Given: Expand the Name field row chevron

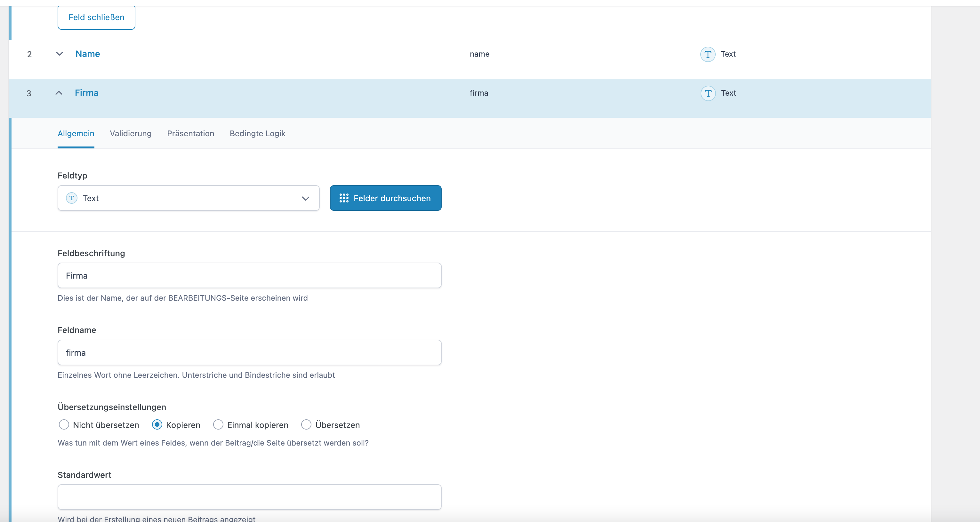Looking at the screenshot, I should (59, 54).
